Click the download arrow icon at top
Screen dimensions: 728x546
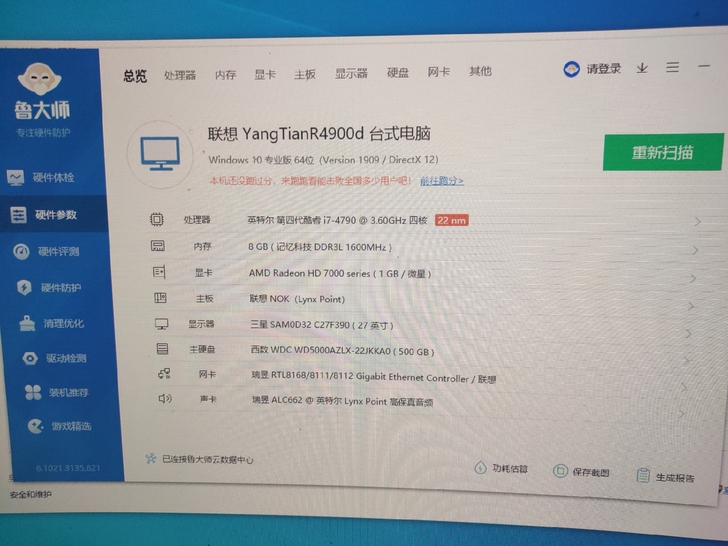(642, 68)
